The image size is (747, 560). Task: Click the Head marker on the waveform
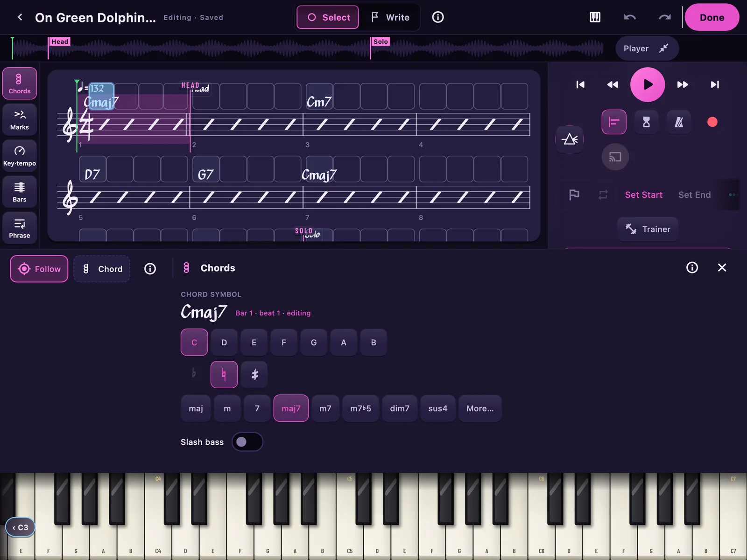tap(60, 42)
